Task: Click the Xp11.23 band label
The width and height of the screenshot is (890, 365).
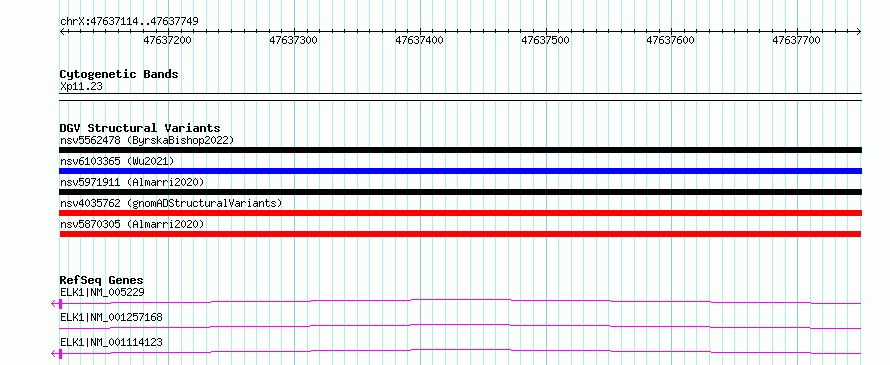Action: click(x=81, y=86)
